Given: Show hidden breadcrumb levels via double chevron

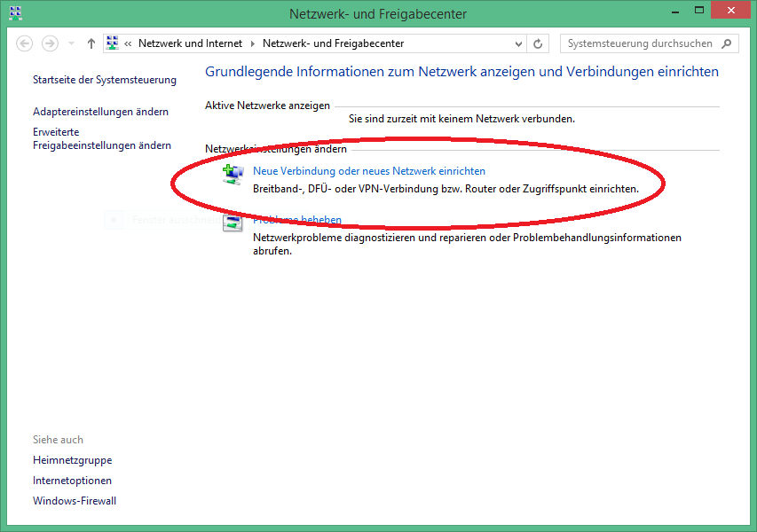Looking at the screenshot, I should click(128, 44).
